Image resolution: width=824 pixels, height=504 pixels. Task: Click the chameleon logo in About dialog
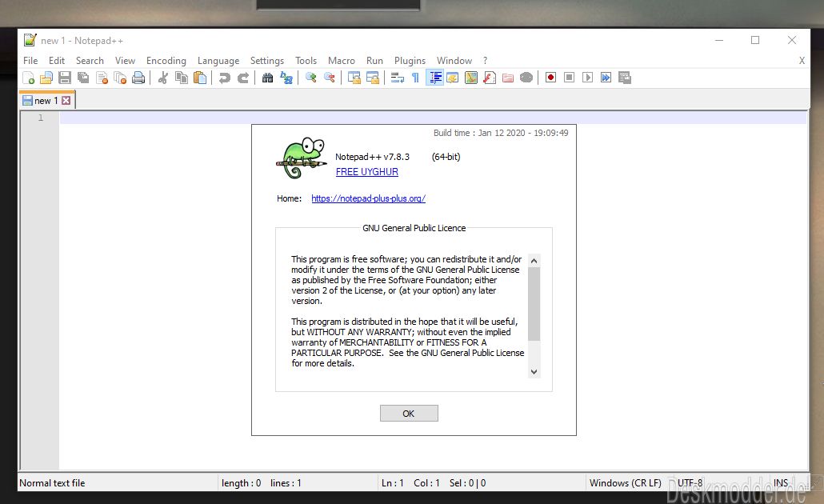(301, 158)
